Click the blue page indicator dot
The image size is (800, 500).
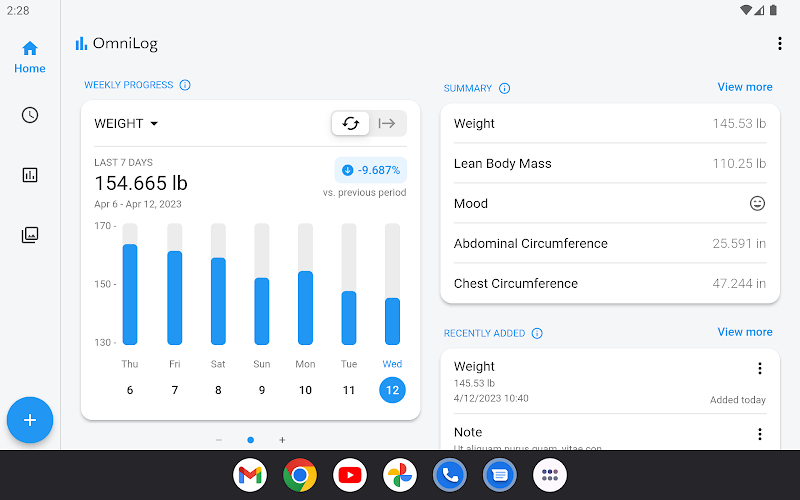251,440
